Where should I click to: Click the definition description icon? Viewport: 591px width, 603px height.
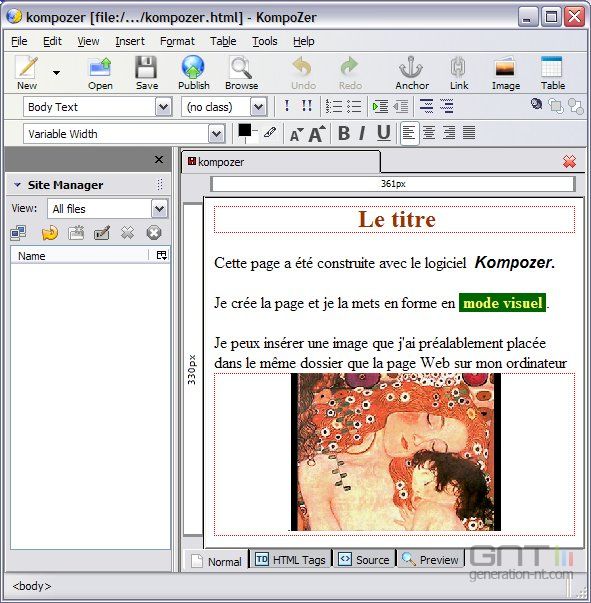(x=446, y=106)
